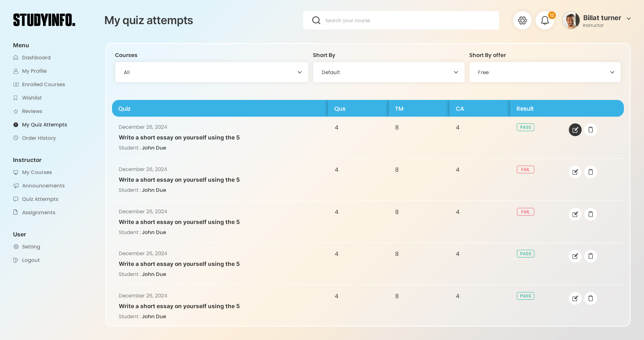Click edit icon on second quiz row
The height and width of the screenshot is (340, 644).
pyautogui.click(x=575, y=172)
